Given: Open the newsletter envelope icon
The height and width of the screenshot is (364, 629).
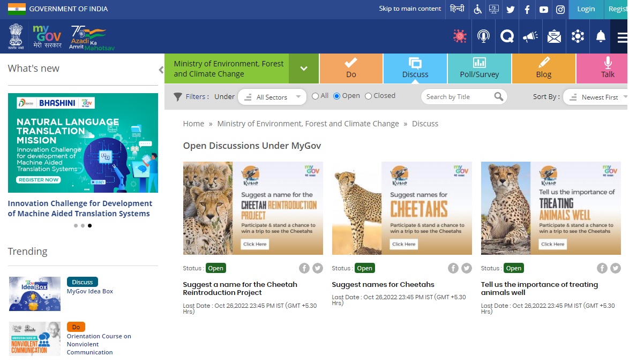Looking at the screenshot, I should (554, 36).
